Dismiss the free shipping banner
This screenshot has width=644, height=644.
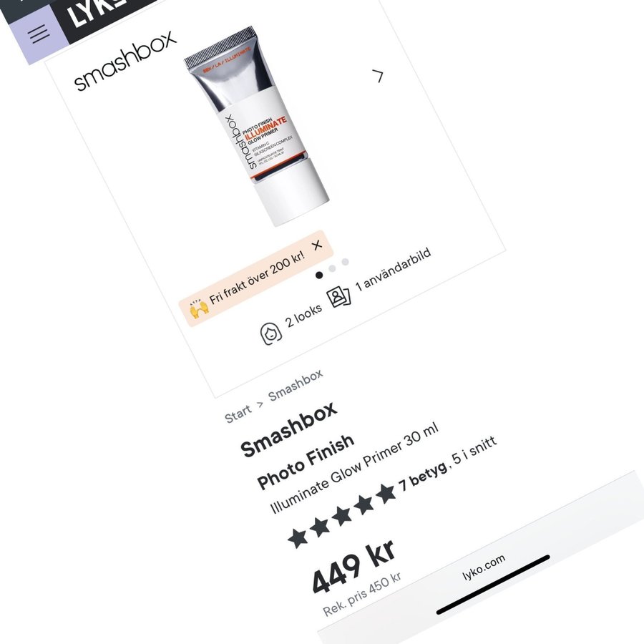click(317, 245)
